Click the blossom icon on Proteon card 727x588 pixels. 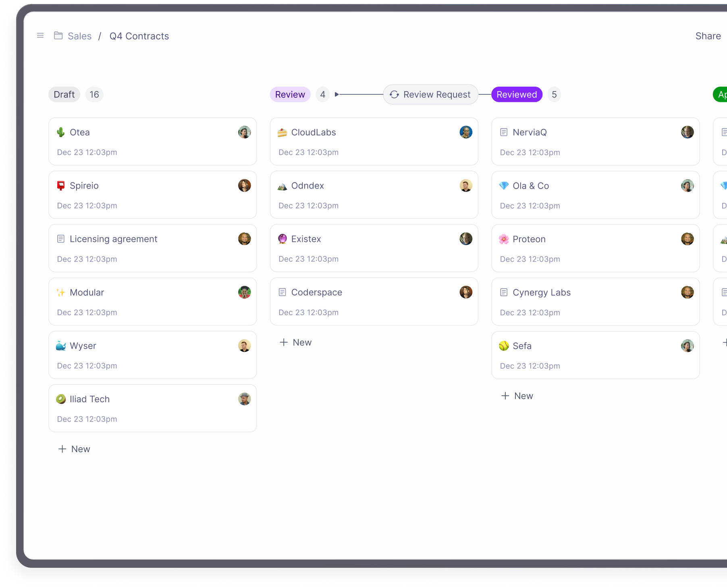point(504,239)
